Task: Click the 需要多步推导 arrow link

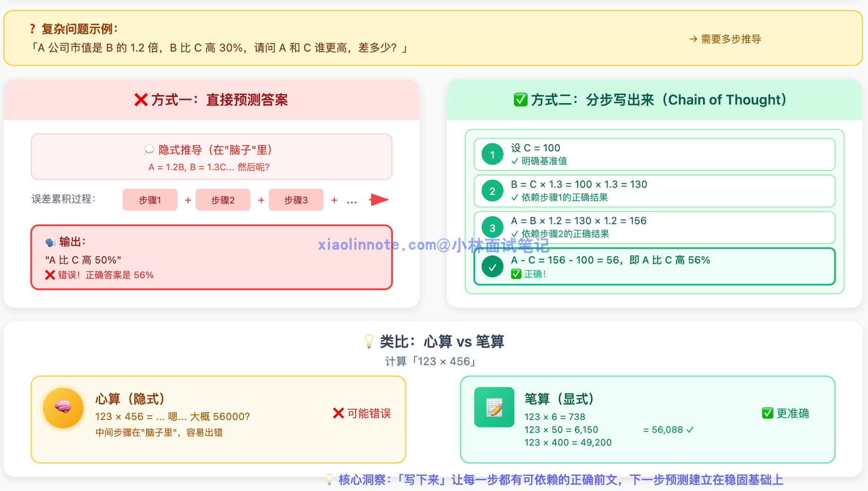Action: click(x=725, y=39)
